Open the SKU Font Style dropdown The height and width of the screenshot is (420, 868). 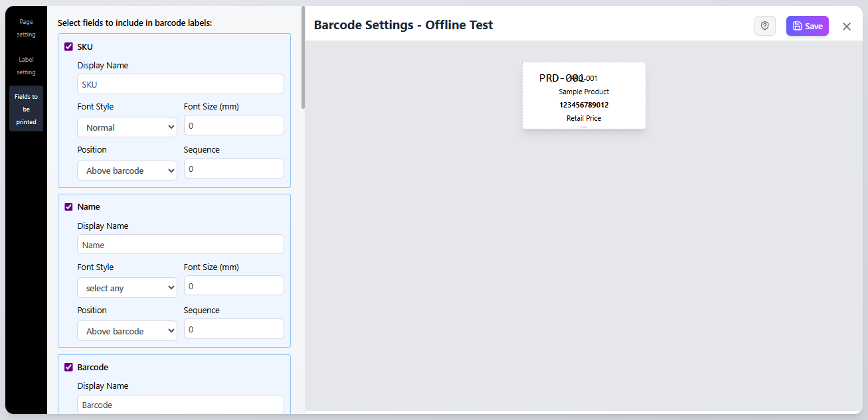click(127, 127)
